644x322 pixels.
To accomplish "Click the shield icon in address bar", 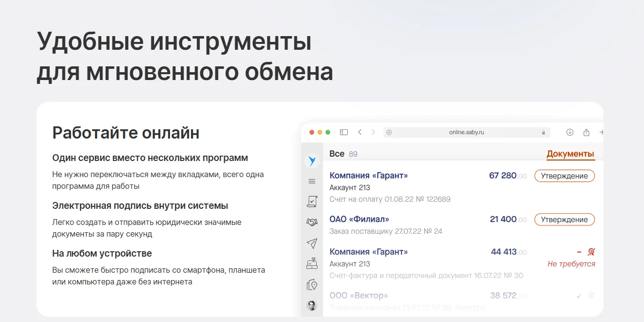I will [389, 132].
